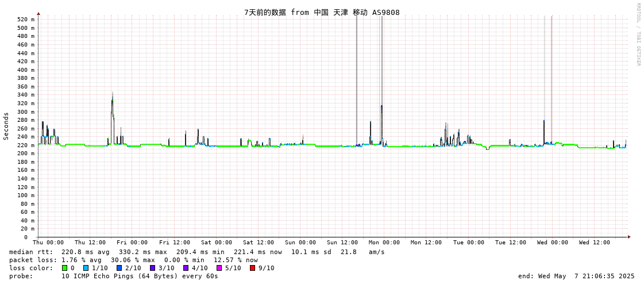Click the '400 m' y-axis label
The height and width of the screenshot is (284, 644).
tap(26, 70)
